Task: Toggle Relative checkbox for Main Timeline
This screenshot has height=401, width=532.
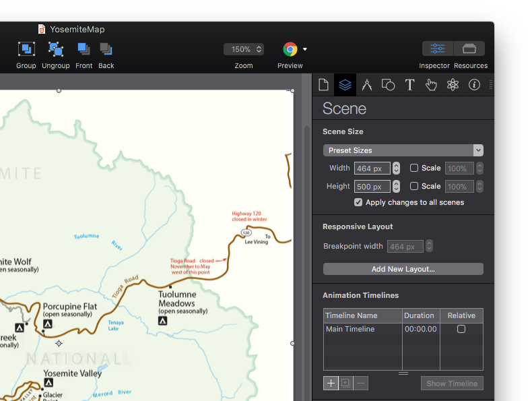Action: coord(461,330)
